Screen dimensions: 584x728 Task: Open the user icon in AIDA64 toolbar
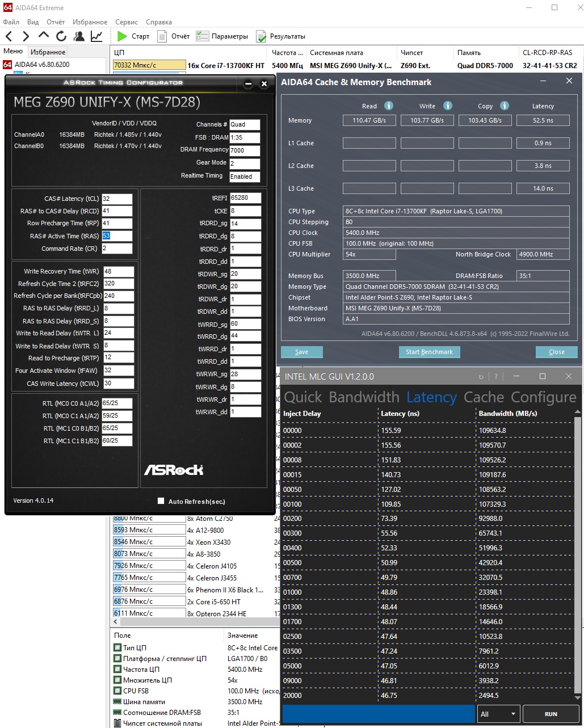79,36
